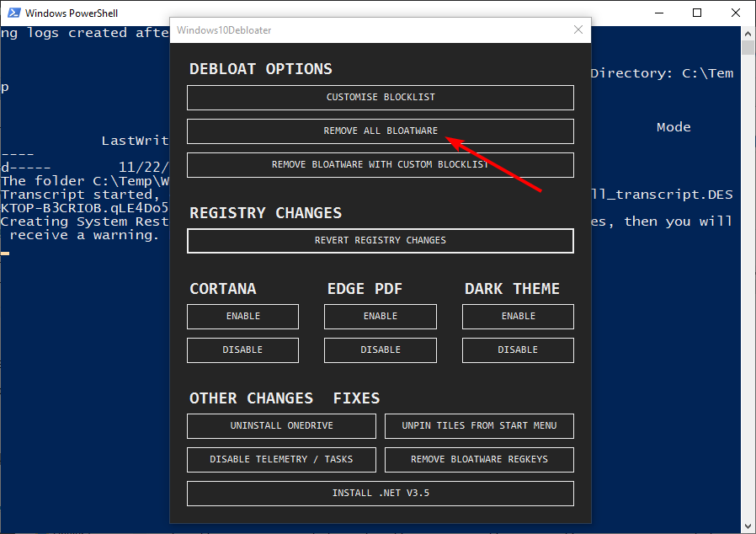Image resolution: width=756 pixels, height=534 pixels.
Task: Click PowerShell scrollbar down arrow
Action: (748, 526)
